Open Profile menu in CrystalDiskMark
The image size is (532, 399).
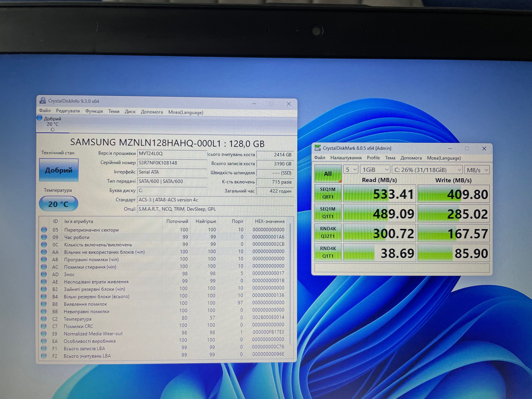click(373, 158)
